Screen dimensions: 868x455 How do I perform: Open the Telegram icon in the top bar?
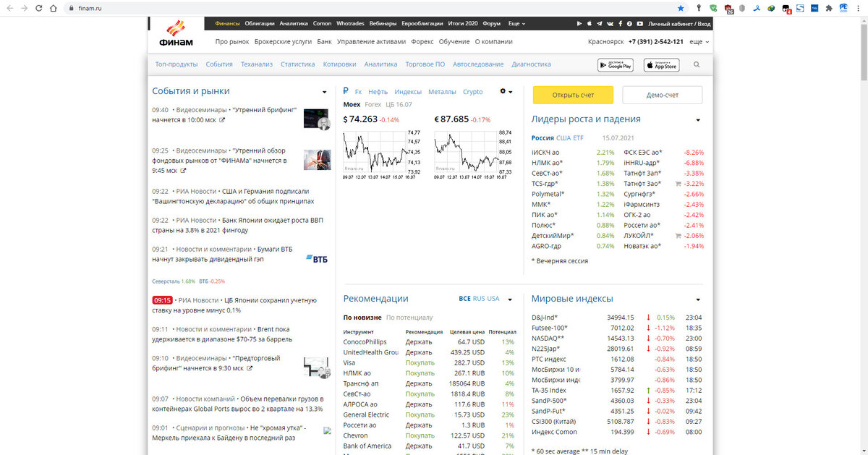click(x=600, y=24)
